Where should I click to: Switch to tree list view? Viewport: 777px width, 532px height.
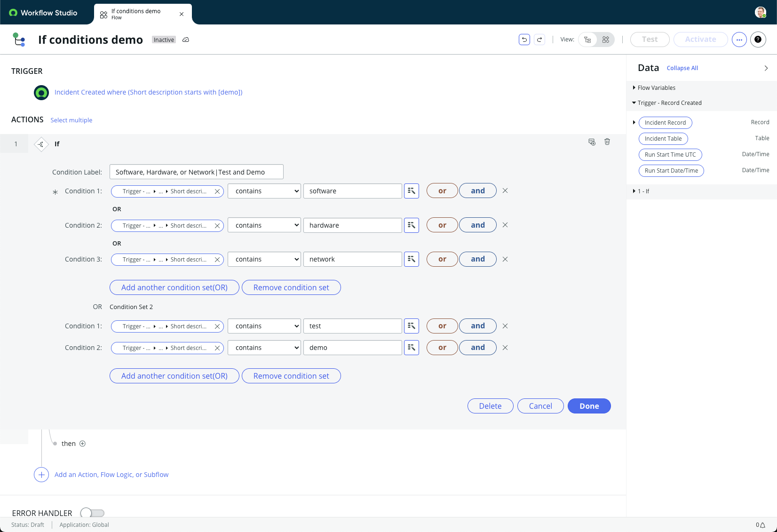click(x=587, y=40)
